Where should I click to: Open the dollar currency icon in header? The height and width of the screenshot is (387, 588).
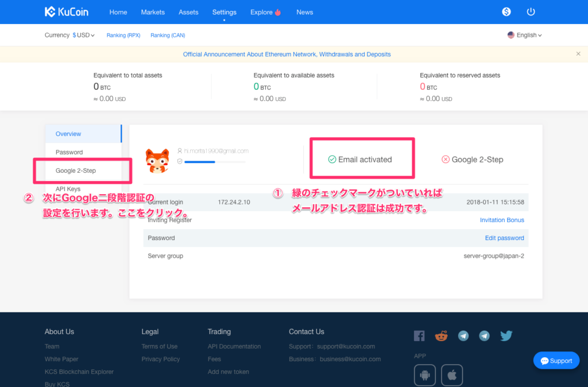pos(506,11)
